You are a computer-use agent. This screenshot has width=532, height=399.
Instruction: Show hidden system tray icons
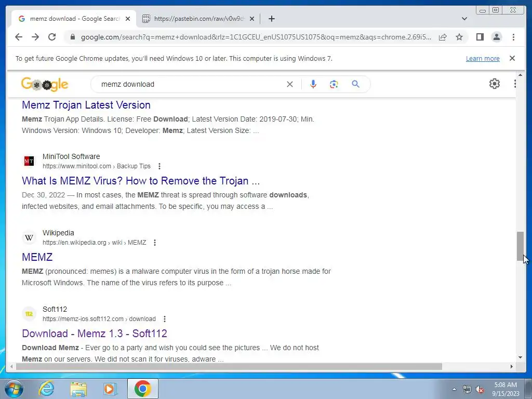(454, 390)
